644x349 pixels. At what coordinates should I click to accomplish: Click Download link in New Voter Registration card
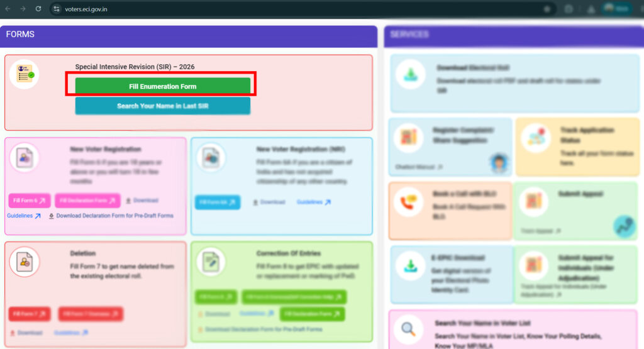142,201
